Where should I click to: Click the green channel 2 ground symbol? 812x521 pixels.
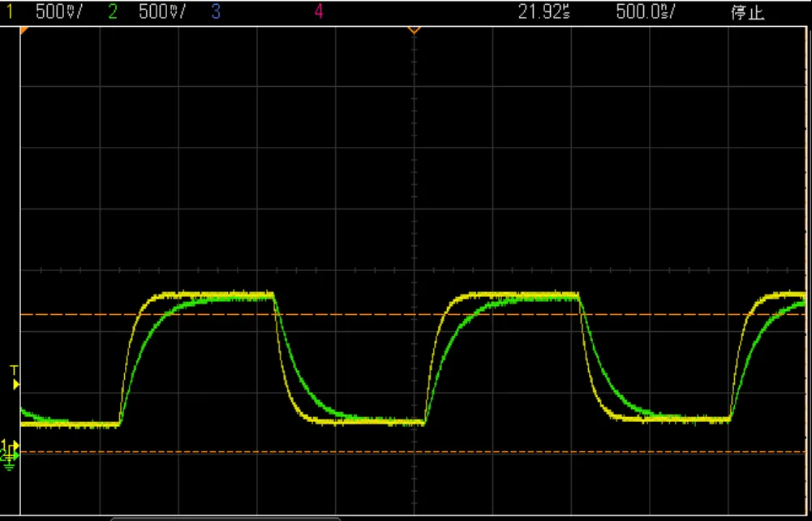[11, 460]
